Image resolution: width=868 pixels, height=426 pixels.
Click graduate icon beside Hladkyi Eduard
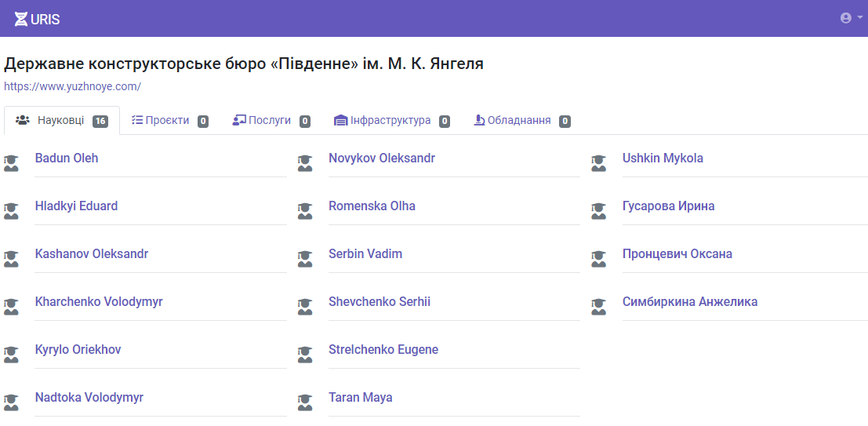click(11, 210)
